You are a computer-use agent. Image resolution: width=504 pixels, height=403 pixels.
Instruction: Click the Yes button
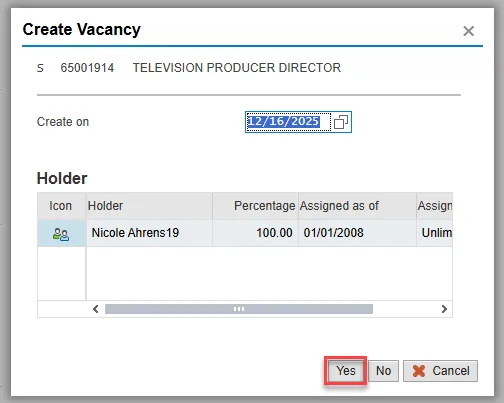pos(346,371)
